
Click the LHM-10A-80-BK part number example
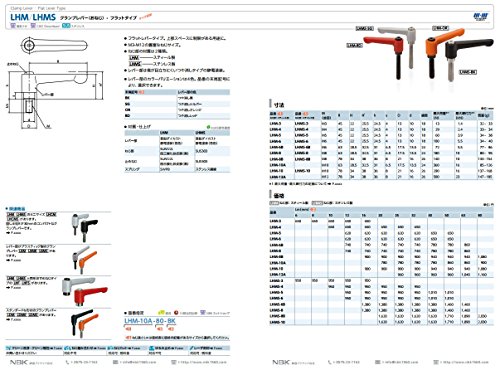point(150,321)
